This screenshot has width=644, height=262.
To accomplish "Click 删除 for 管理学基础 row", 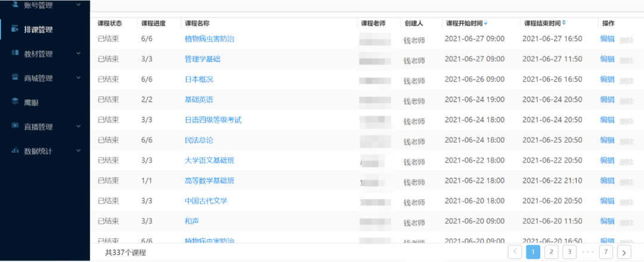I will coord(626,60).
